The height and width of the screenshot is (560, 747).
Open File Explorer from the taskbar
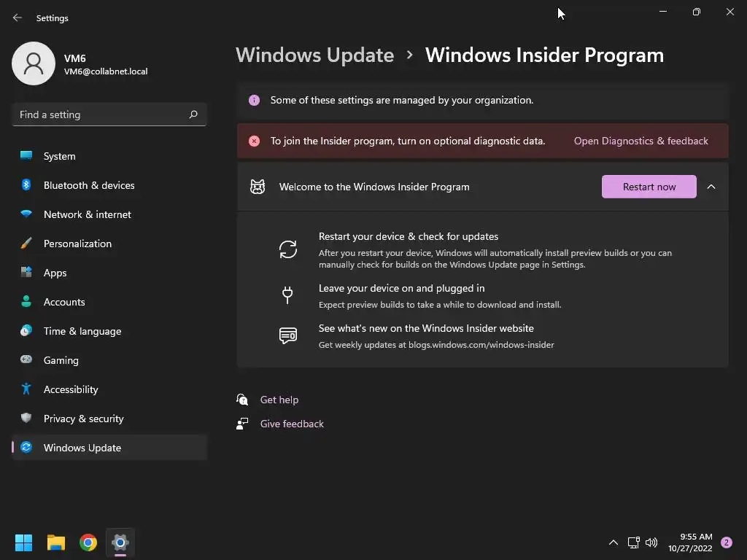pos(56,542)
